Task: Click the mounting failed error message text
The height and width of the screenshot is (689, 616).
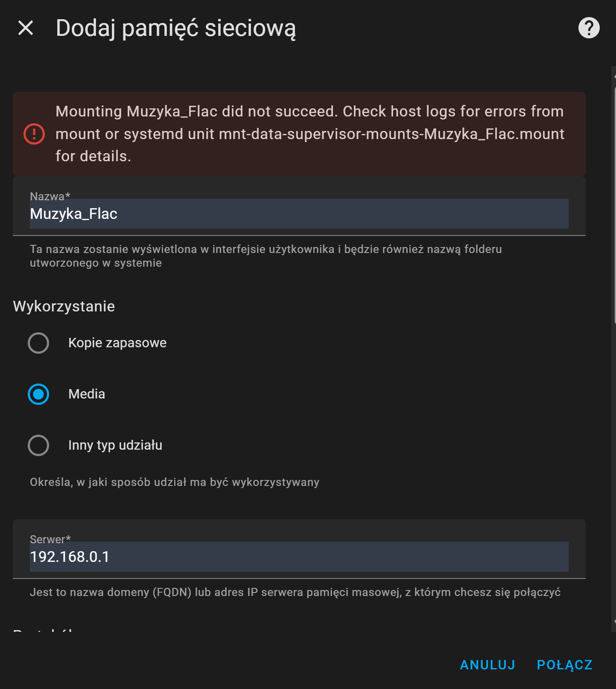Action: point(309,134)
